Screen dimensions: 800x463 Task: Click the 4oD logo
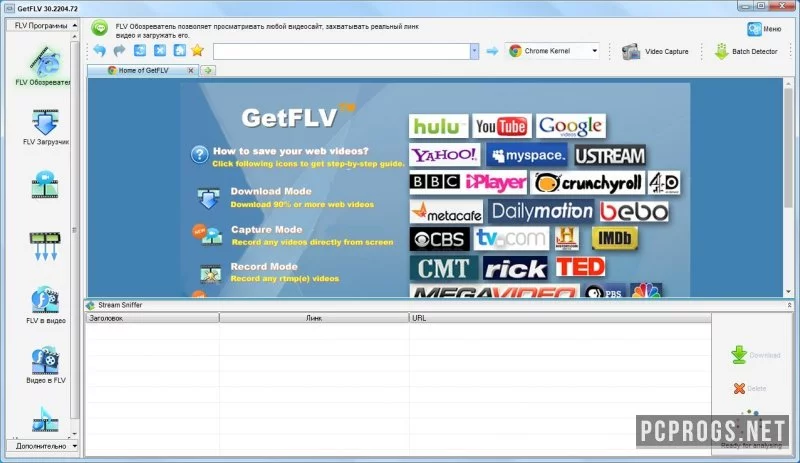coord(664,183)
